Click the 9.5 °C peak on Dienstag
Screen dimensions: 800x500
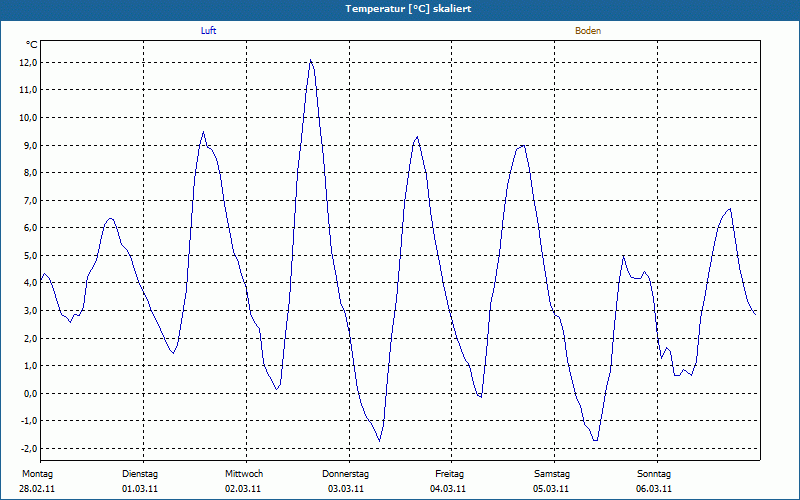point(203,132)
